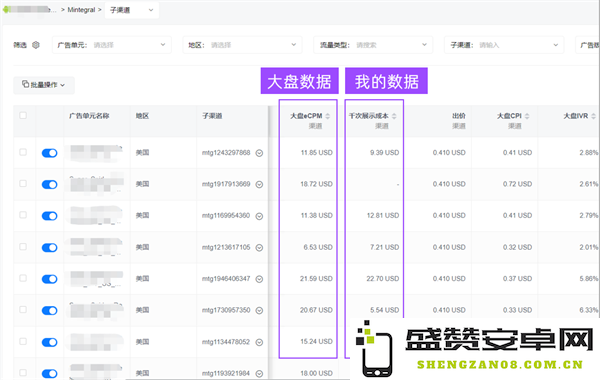Select sub-channel ID mtg1243297868
The height and width of the screenshot is (380, 600).
(x=226, y=153)
